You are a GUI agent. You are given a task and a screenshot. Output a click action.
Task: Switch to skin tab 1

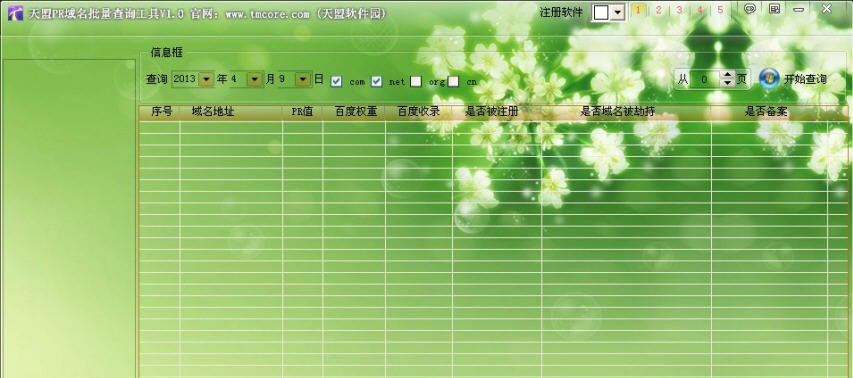[x=638, y=10]
